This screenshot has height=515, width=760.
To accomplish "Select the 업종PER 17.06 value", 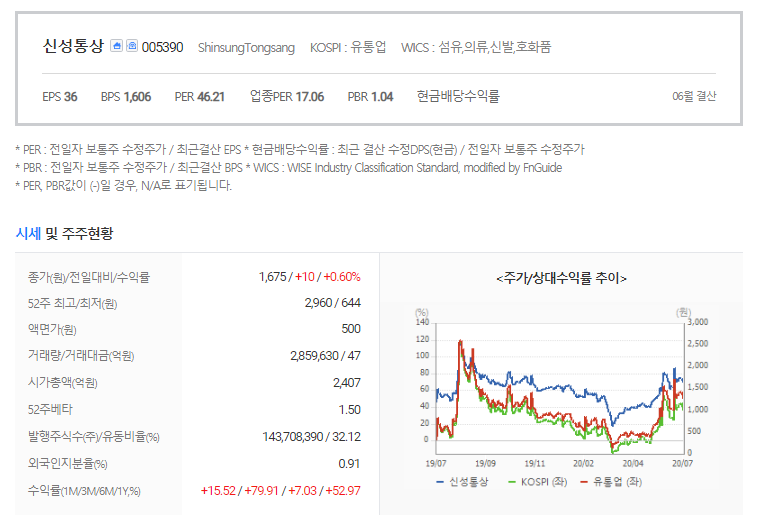I will (287, 96).
